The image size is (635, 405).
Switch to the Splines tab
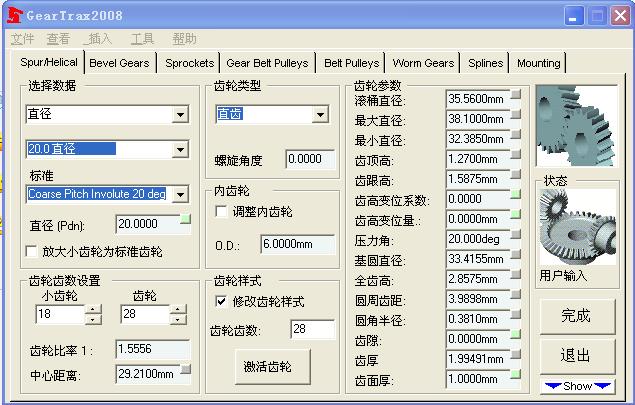coord(486,63)
